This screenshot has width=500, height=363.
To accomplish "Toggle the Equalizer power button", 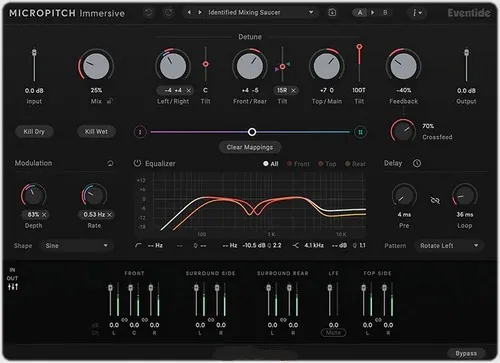I will (x=137, y=163).
